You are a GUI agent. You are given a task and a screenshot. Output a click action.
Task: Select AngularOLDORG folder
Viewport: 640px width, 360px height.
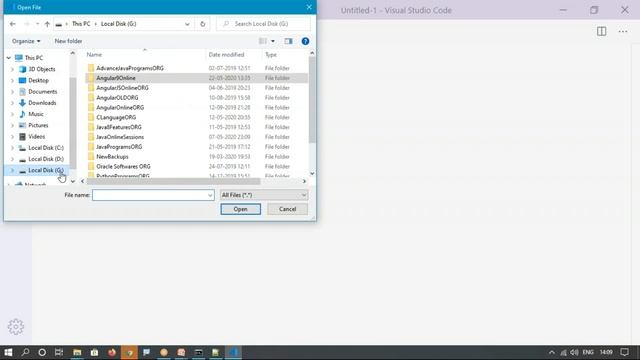pos(117,98)
